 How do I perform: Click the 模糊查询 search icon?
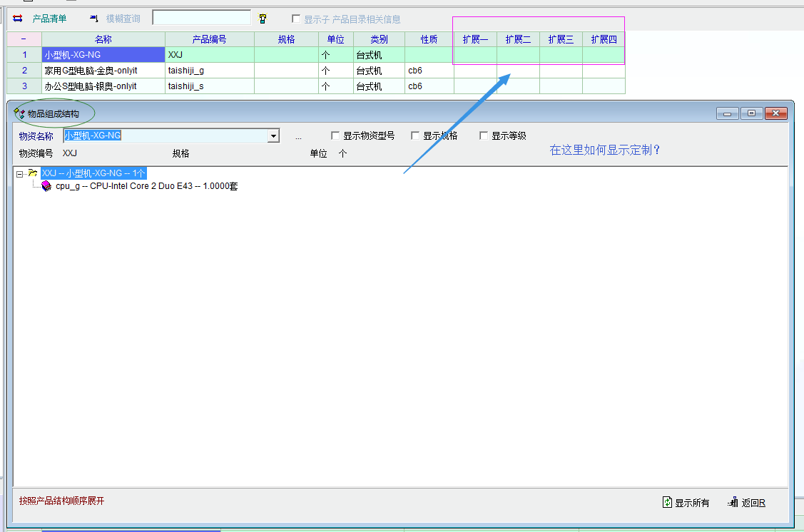[x=94, y=19]
